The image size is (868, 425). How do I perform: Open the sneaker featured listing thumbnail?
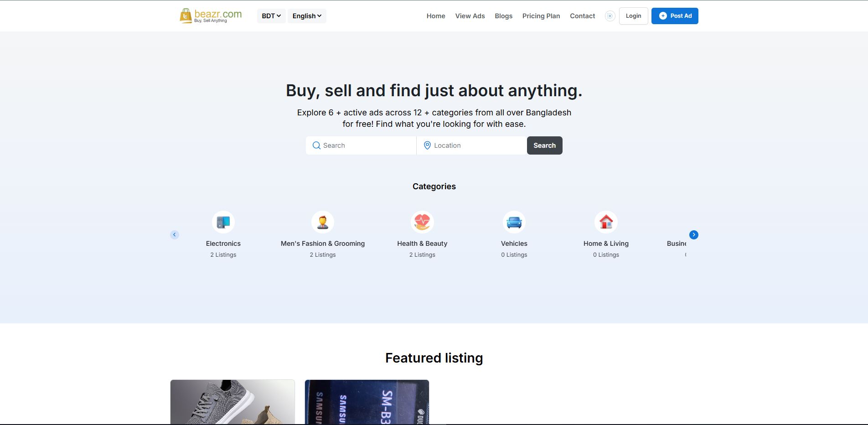[232, 402]
